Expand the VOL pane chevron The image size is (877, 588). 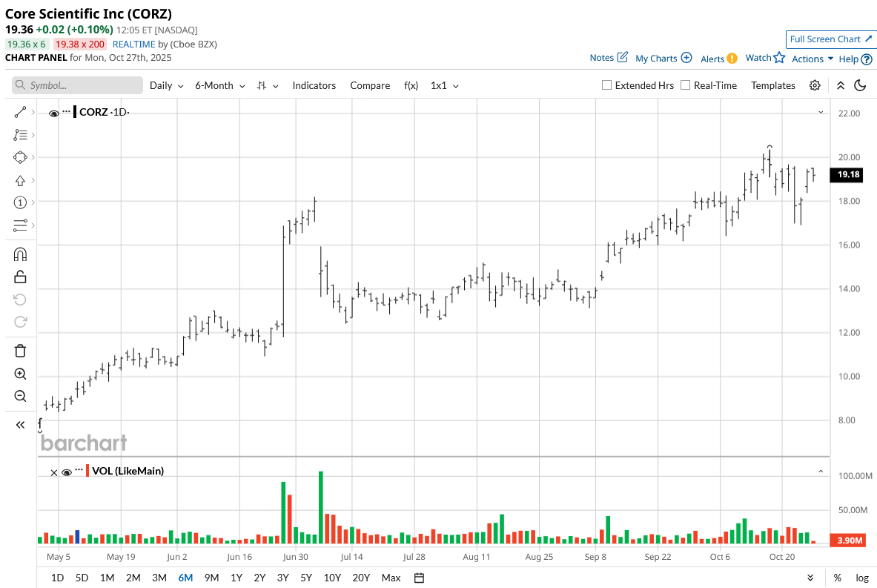[821, 472]
